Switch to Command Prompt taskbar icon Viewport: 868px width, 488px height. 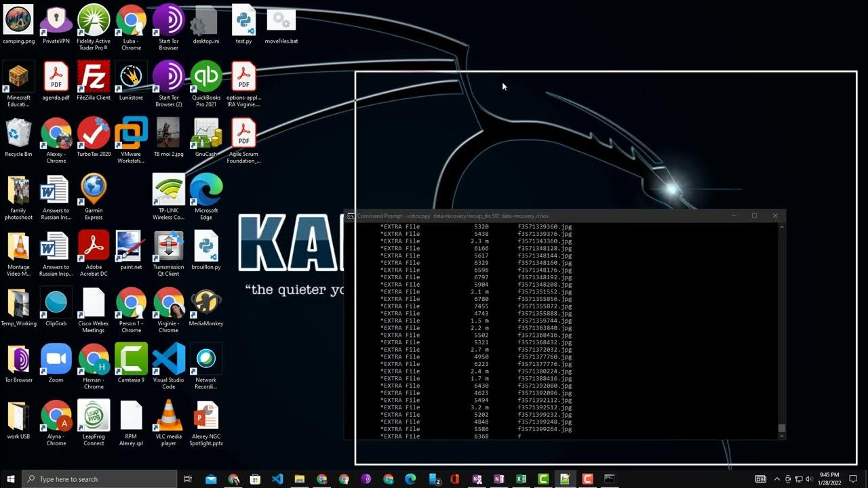(x=609, y=479)
